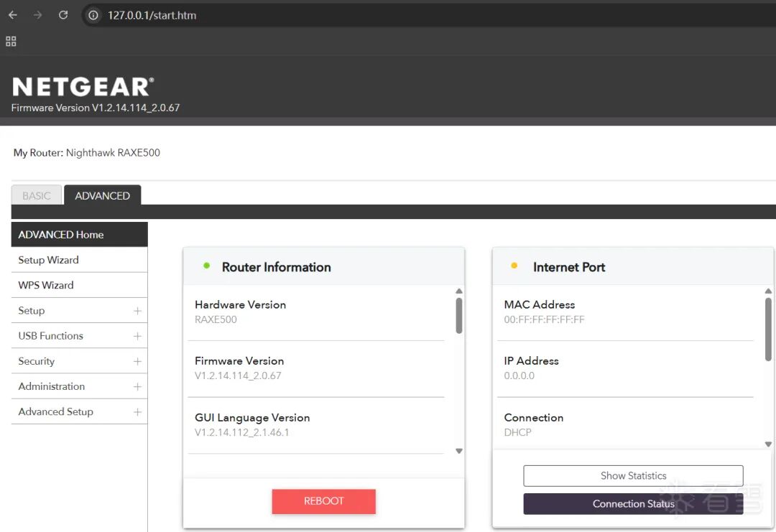Click My Router: Nighthawk RAXE500 text
This screenshot has width=776, height=532.
click(87, 153)
